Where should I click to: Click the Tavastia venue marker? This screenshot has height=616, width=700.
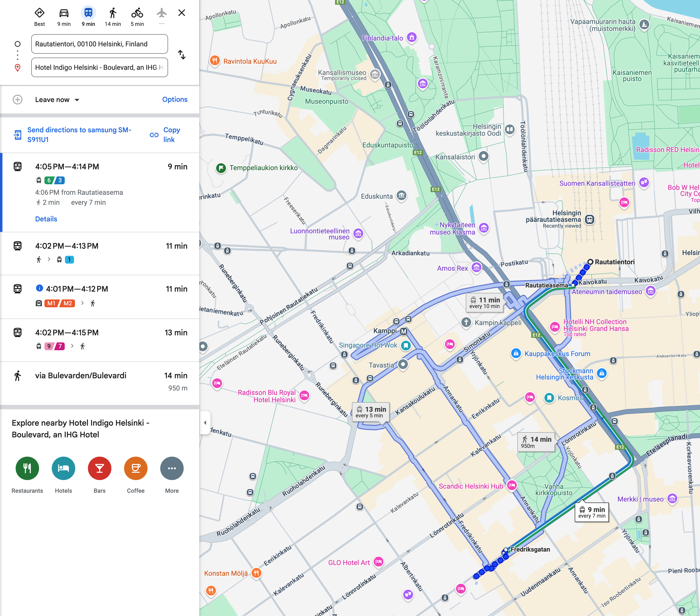click(403, 364)
